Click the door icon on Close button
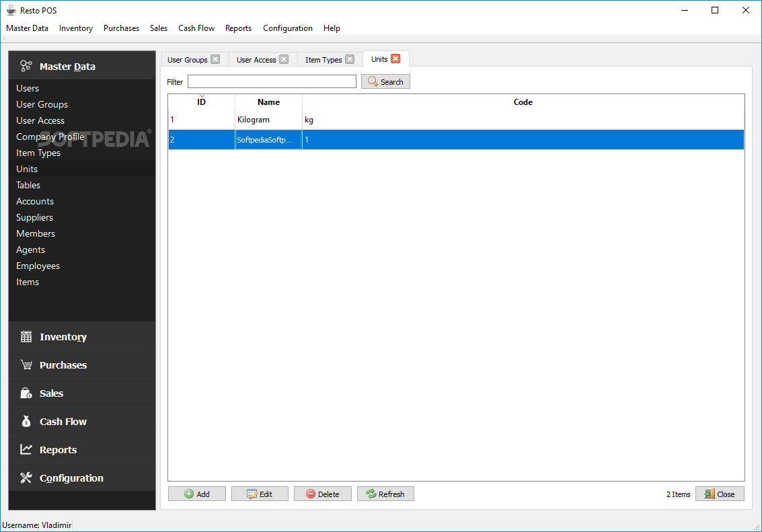The image size is (762, 532). [710, 494]
